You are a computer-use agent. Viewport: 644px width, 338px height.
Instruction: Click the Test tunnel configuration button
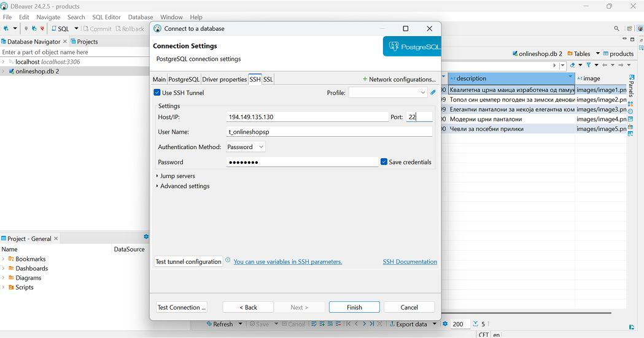click(188, 261)
